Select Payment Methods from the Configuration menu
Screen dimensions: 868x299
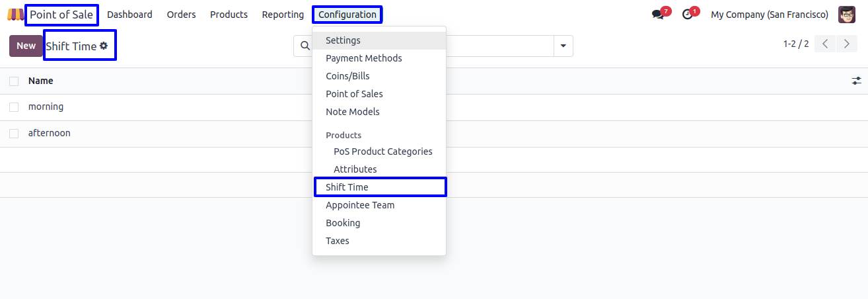pyautogui.click(x=363, y=58)
